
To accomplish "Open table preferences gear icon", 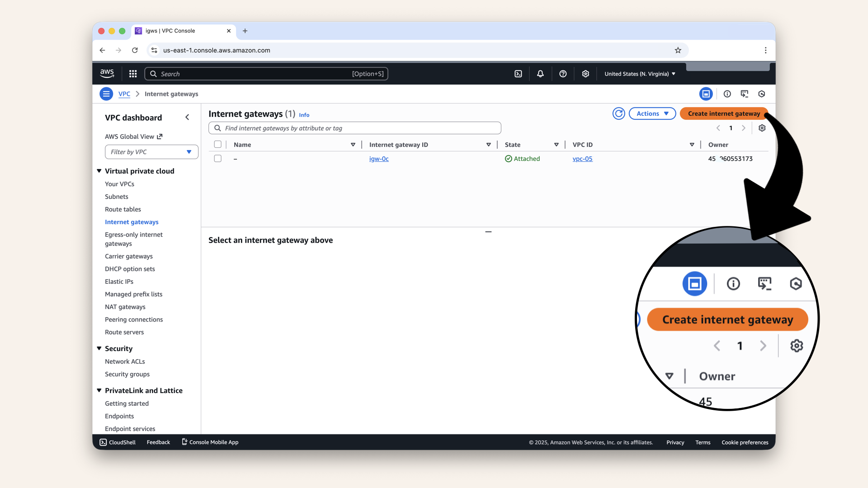I will 762,128.
